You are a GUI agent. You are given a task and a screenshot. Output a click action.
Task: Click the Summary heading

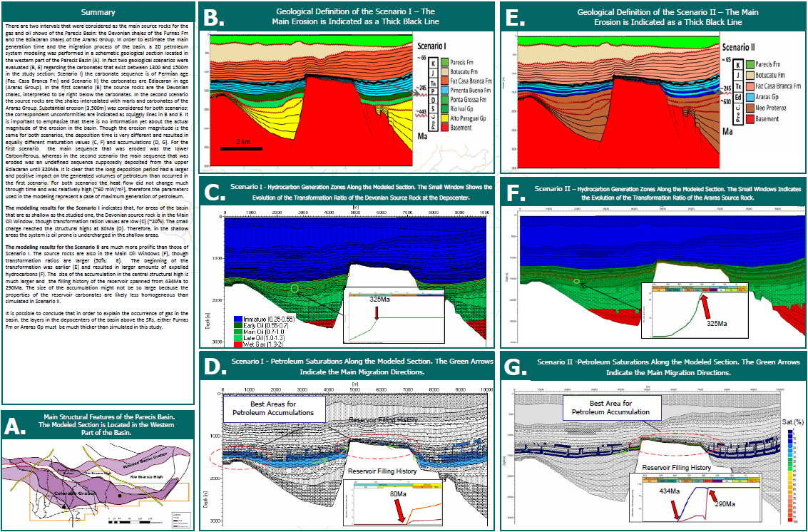coord(99,13)
